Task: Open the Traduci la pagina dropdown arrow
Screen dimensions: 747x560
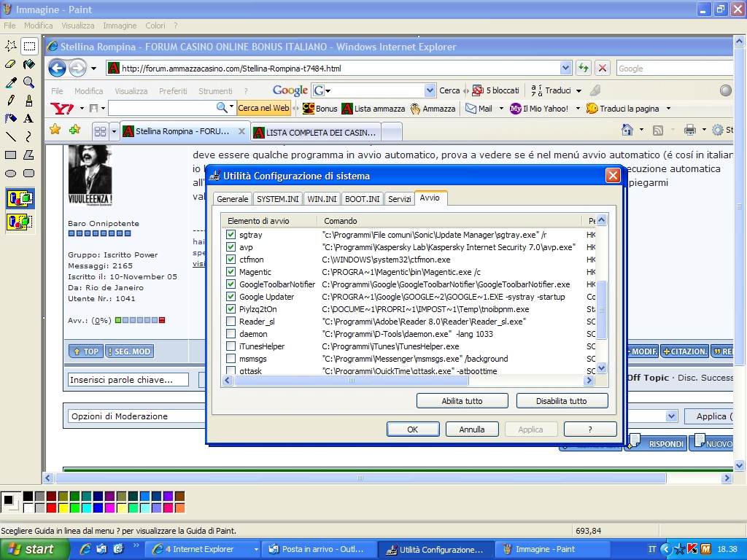Action: (x=668, y=109)
